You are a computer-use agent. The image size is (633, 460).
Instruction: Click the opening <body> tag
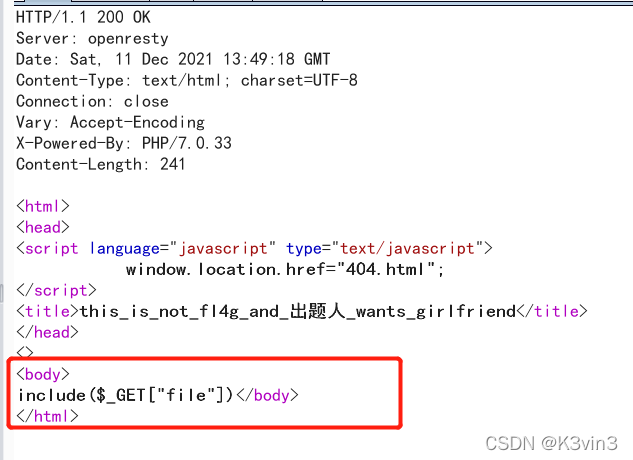click(x=43, y=374)
